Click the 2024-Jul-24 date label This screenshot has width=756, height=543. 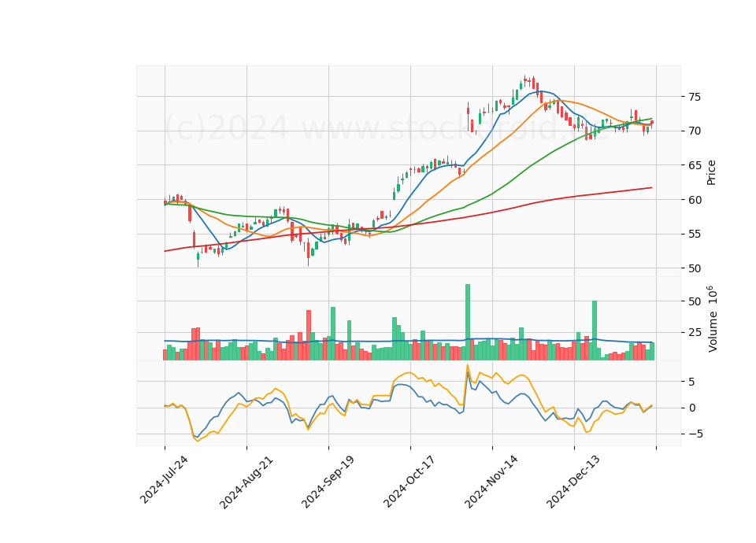click(164, 480)
